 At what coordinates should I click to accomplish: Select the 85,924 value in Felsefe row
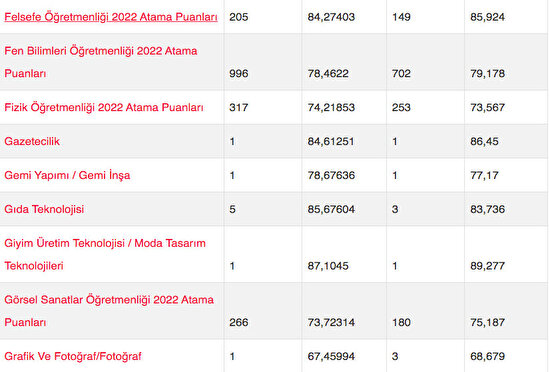coord(488,17)
